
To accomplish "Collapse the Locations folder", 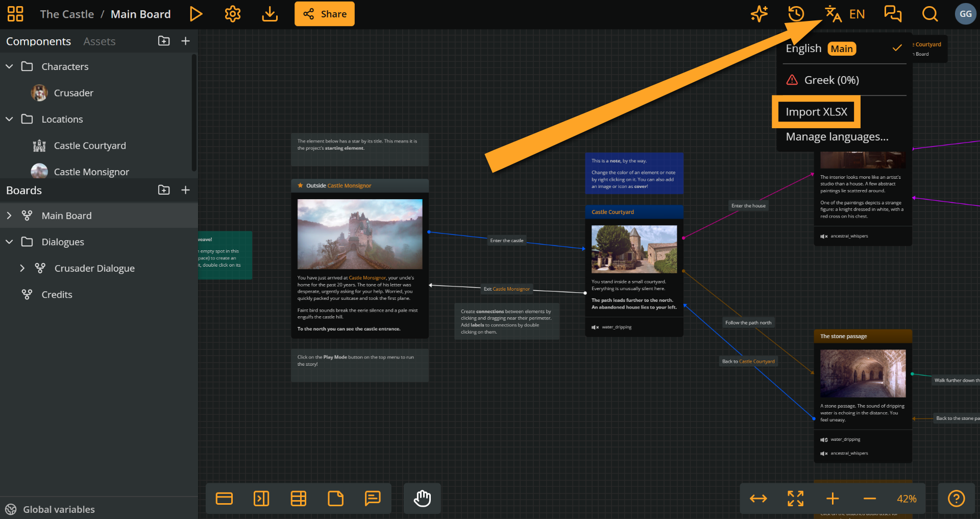I will click(x=9, y=119).
